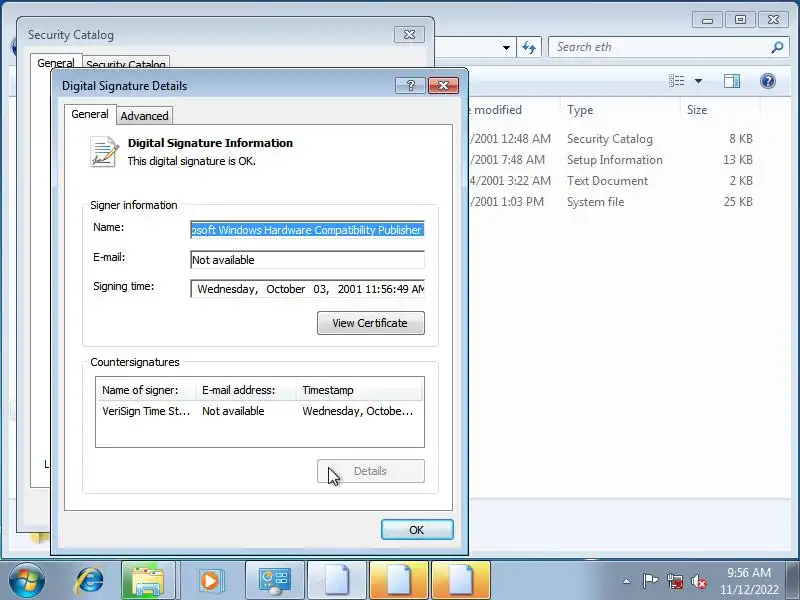The height and width of the screenshot is (600, 800).
Task: Confirm with the OK button
Action: tap(417, 530)
